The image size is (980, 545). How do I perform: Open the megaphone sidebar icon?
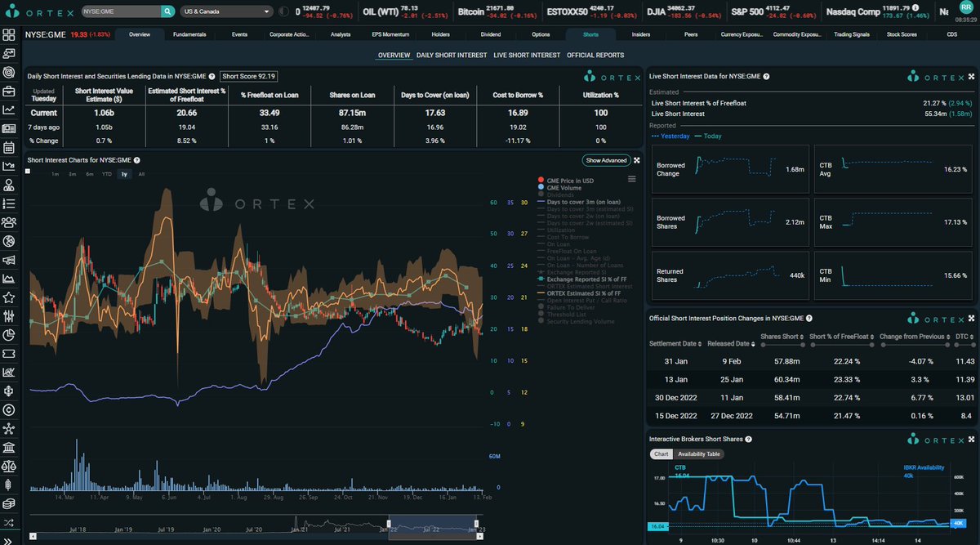[9, 260]
